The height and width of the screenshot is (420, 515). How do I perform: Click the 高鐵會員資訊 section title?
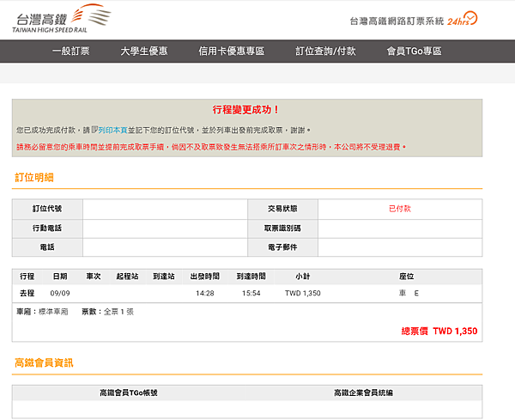click(44, 362)
